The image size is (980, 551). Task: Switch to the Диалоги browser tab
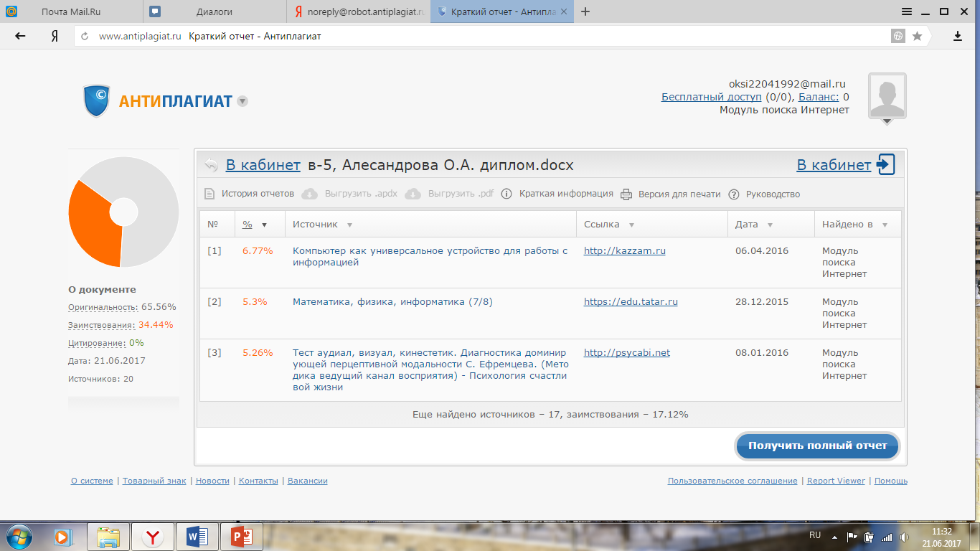pyautogui.click(x=214, y=11)
